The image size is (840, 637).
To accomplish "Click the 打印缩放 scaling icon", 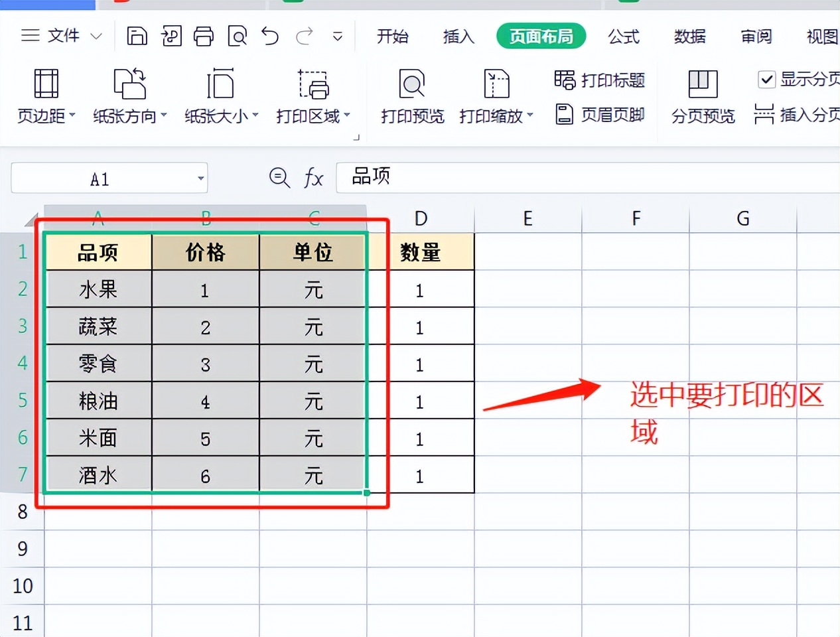I will tap(496, 84).
